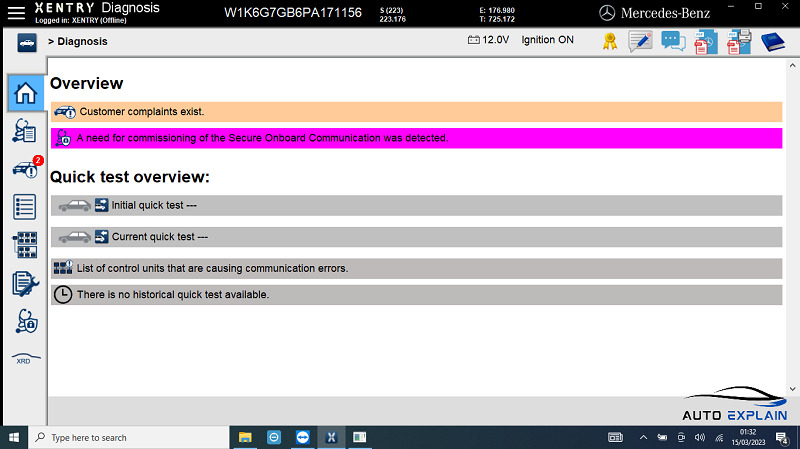Export PDF with Mercedes star icon
This screenshot has width=800, height=449.
click(706, 41)
